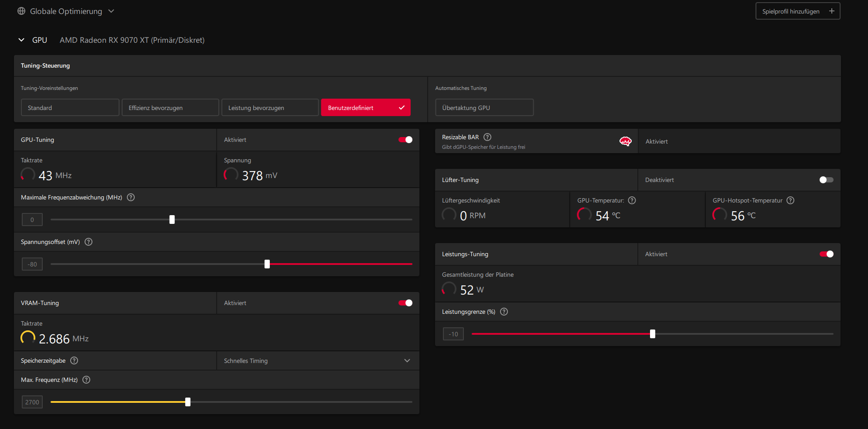The height and width of the screenshot is (429, 868).
Task: Open the Schnelles Timing dropdown
Action: tap(318, 360)
